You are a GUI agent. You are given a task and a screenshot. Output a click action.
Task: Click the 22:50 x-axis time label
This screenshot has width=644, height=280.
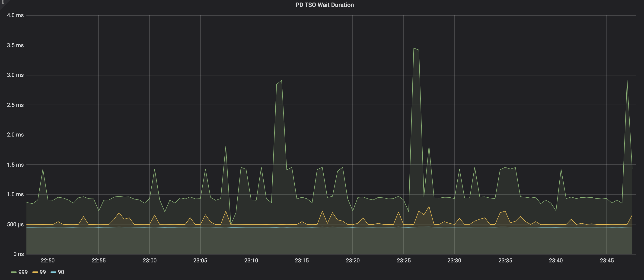48,261
